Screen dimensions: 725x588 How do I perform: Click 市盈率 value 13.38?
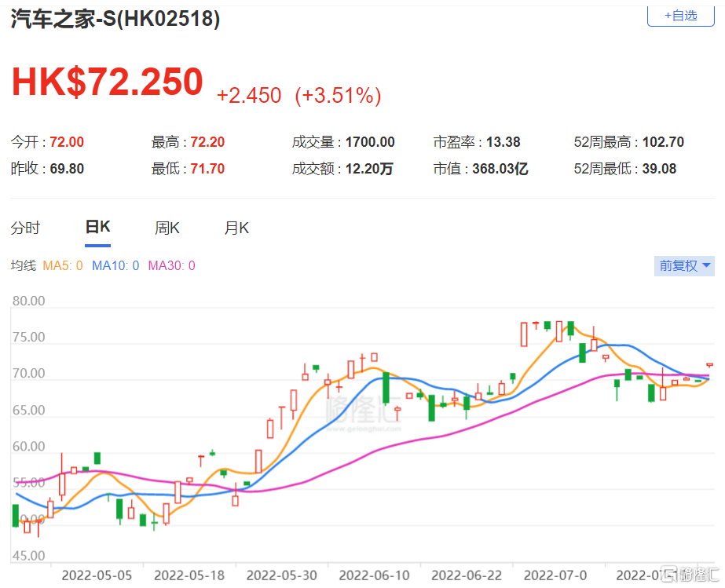coord(503,142)
